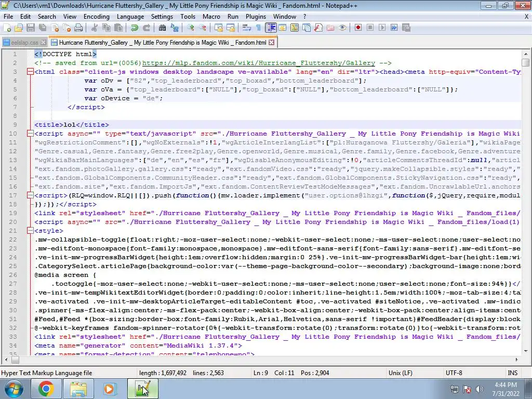Toggle macro recording with red dot

(x=358, y=28)
